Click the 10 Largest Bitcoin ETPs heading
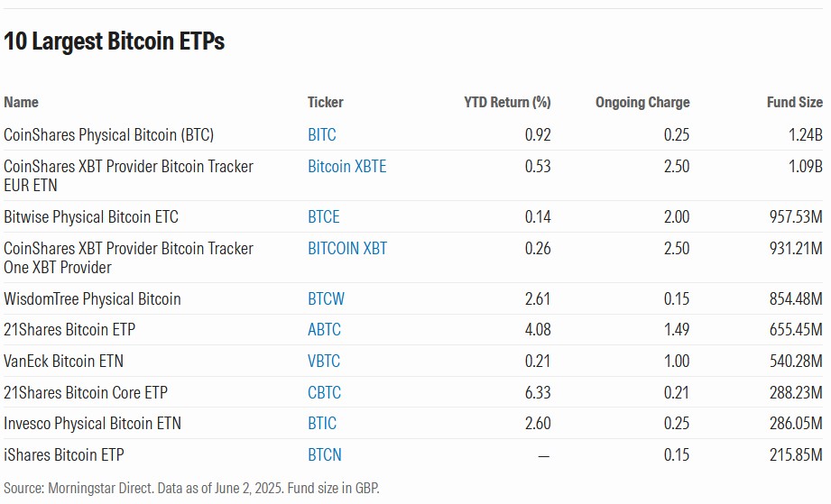Screen dimensions: 831x504 pos(115,41)
